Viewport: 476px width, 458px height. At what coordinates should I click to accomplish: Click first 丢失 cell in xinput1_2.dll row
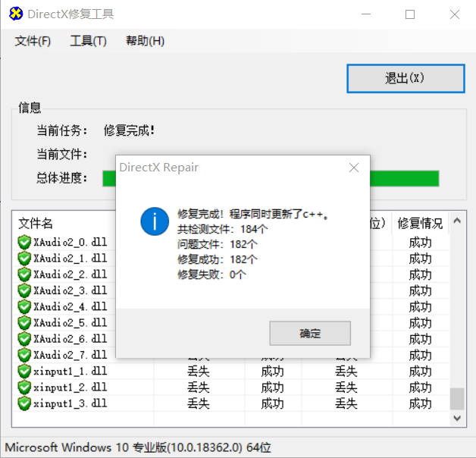point(199,387)
